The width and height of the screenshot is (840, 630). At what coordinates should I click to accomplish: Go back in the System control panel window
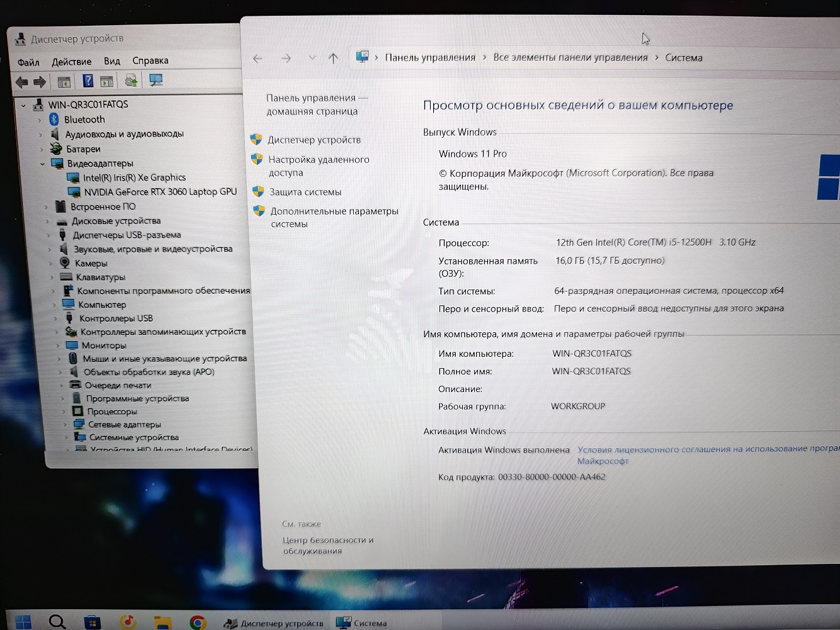[x=258, y=59]
